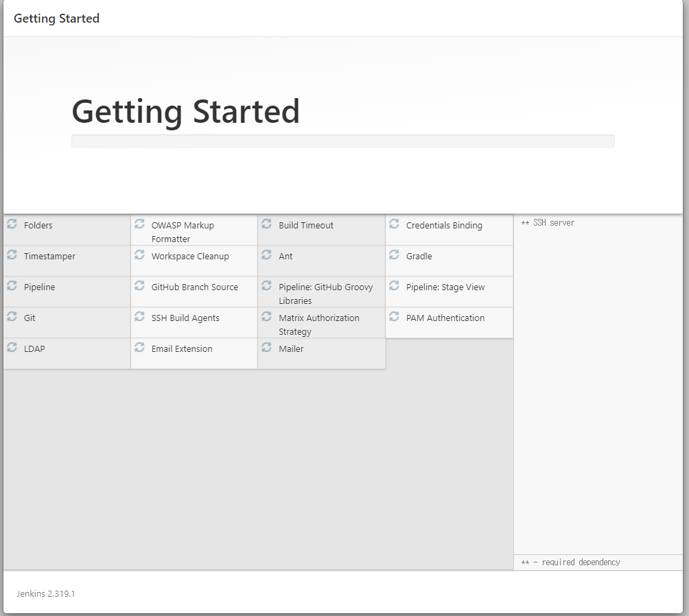Screen dimensions: 689x616
Task: Click the small Getting Started header title
Action: click(57, 19)
